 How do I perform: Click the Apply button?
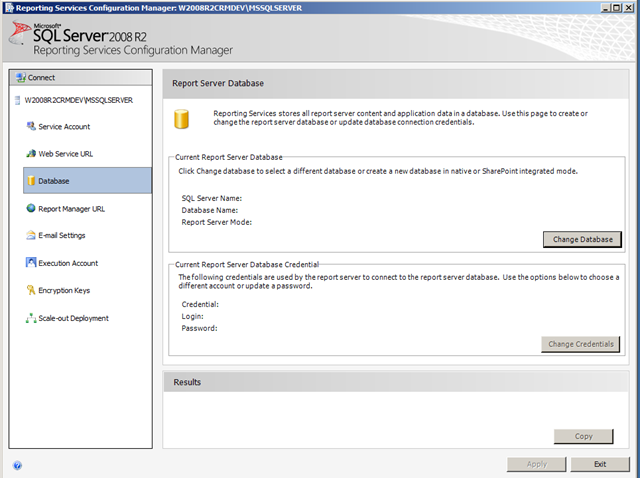[537, 464]
